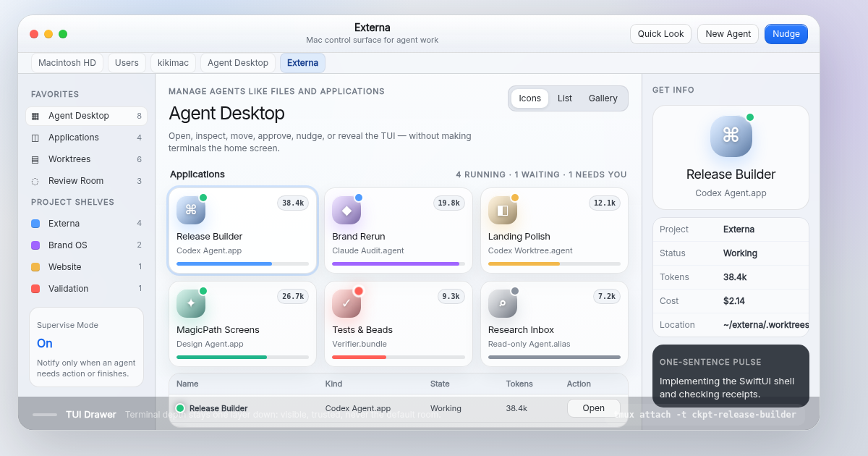Select the Brand OS purple shelf swatch
The height and width of the screenshot is (456, 868).
(35, 245)
